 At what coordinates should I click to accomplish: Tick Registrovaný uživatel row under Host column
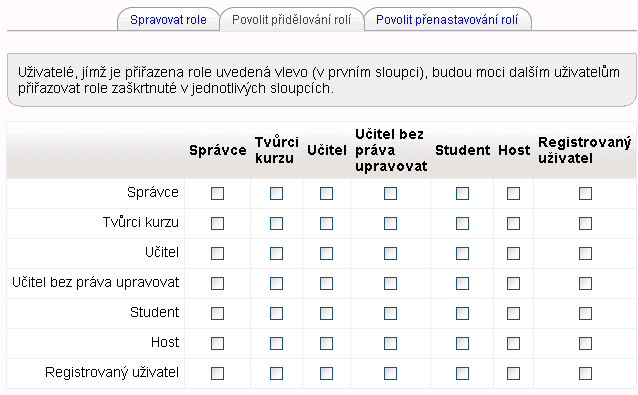513,373
